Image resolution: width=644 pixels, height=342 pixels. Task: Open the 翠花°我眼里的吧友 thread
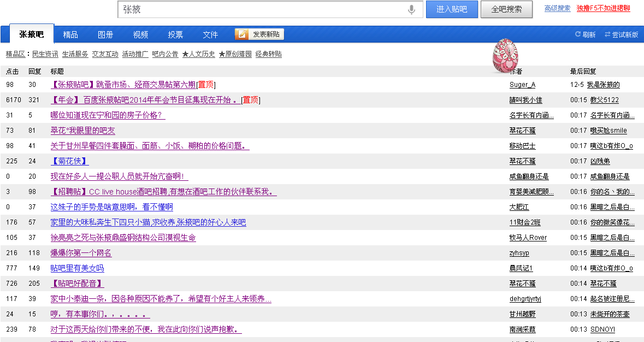82,131
